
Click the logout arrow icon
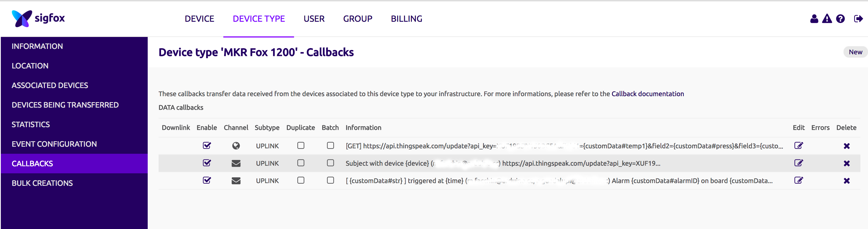(x=858, y=19)
